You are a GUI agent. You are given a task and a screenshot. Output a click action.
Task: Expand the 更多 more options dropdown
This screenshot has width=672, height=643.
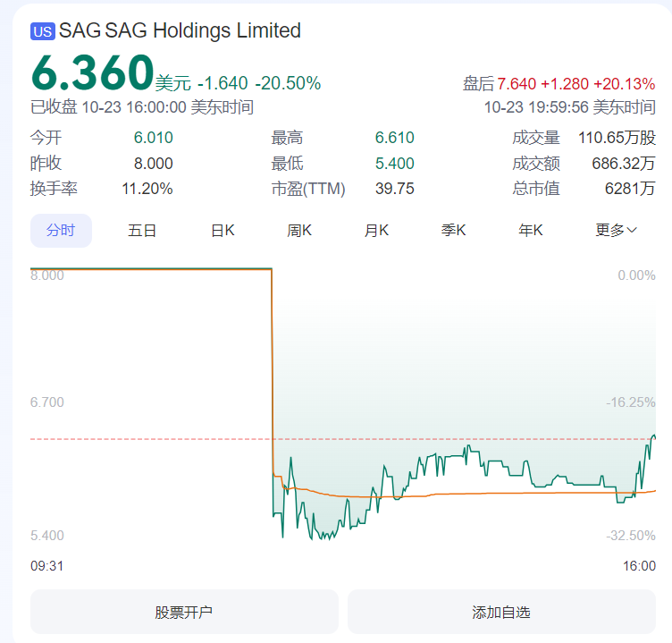616,230
